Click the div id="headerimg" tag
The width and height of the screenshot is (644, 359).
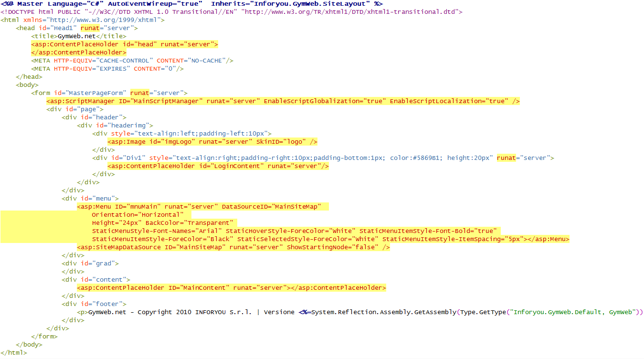(115, 125)
